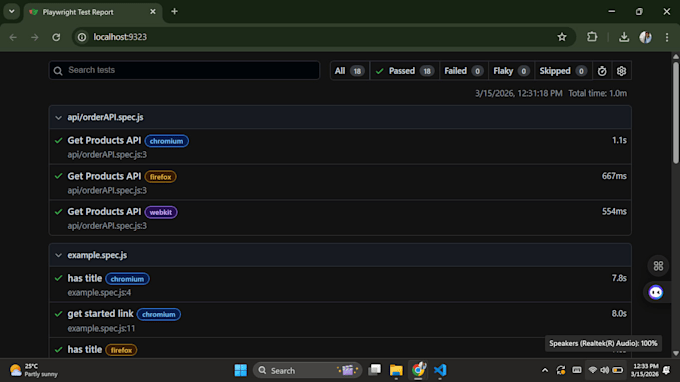Click example.spec.js:11 file location text
Screen dimensions: 680x382
[101, 328]
